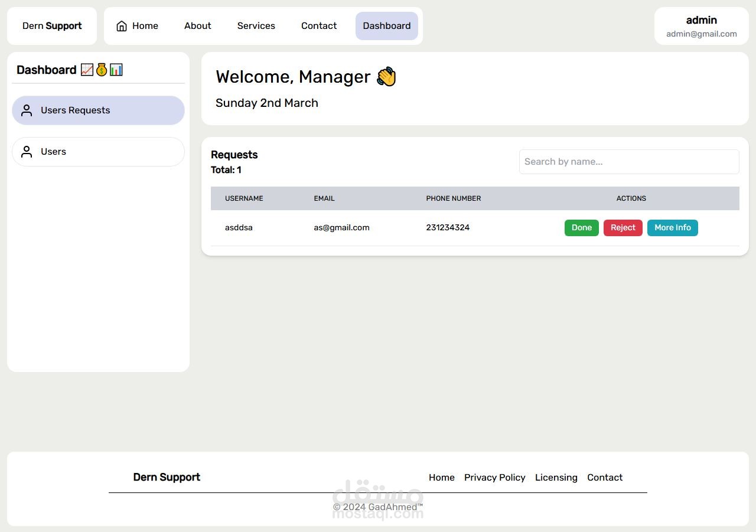Mark the asddsa request as Done
The height and width of the screenshot is (532, 756).
pyautogui.click(x=582, y=228)
